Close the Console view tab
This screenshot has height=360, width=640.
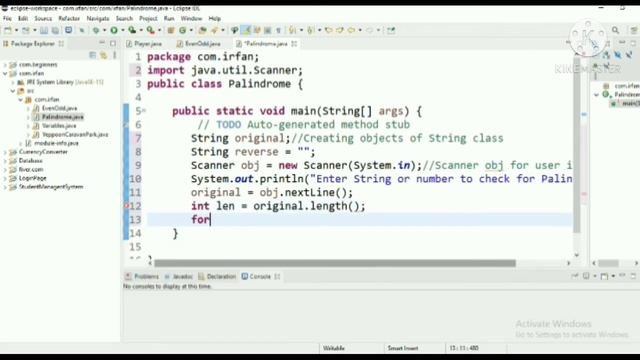coord(278,277)
